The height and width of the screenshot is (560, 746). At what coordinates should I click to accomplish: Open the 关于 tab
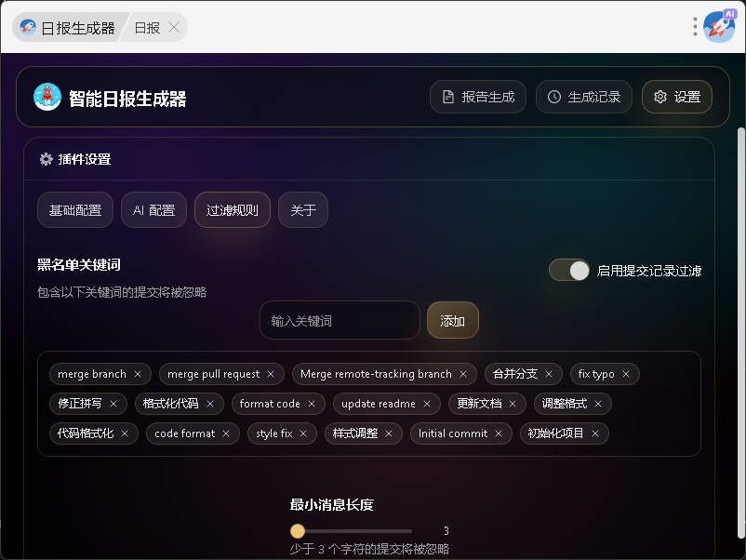click(x=303, y=210)
